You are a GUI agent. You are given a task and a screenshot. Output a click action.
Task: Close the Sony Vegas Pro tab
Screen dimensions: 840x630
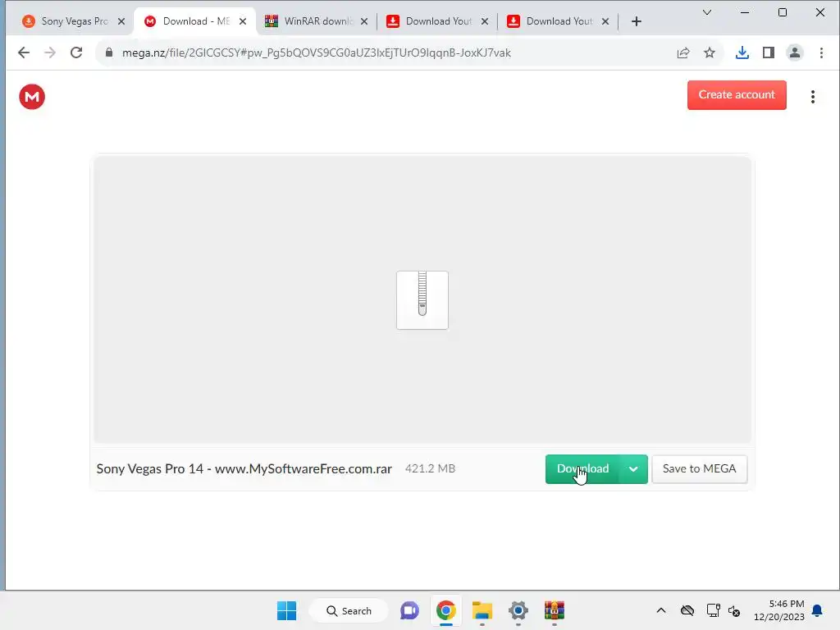[121, 21]
